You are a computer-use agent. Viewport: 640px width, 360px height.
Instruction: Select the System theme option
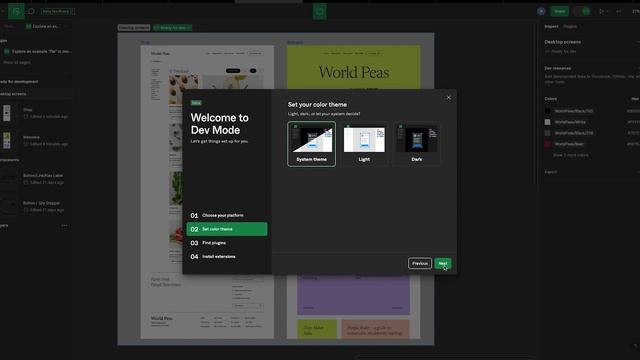[311, 144]
